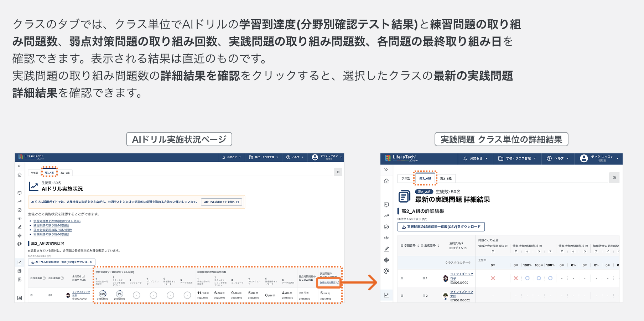Select the pencil icon in right screenshot sidebar
The height and width of the screenshot is (321, 644).
386,249
